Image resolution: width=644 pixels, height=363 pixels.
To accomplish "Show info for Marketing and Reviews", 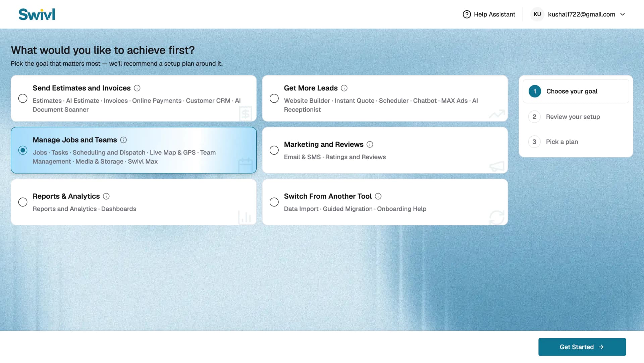I will coord(370,144).
